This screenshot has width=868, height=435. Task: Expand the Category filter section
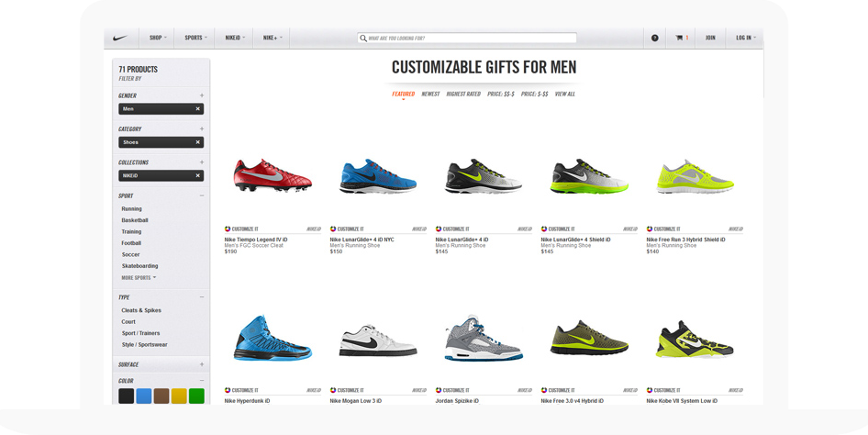coord(202,129)
